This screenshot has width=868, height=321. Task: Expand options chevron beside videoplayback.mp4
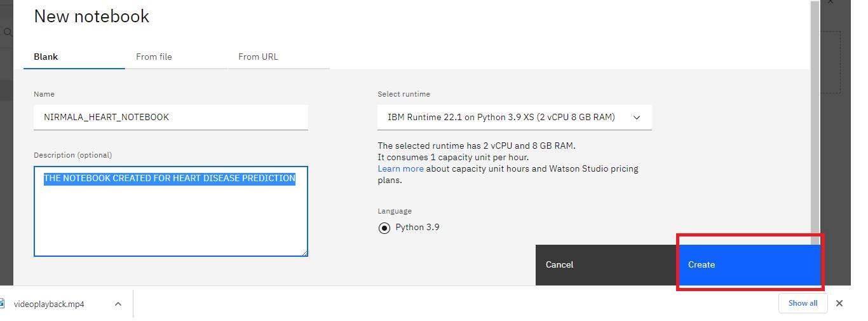(118, 304)
